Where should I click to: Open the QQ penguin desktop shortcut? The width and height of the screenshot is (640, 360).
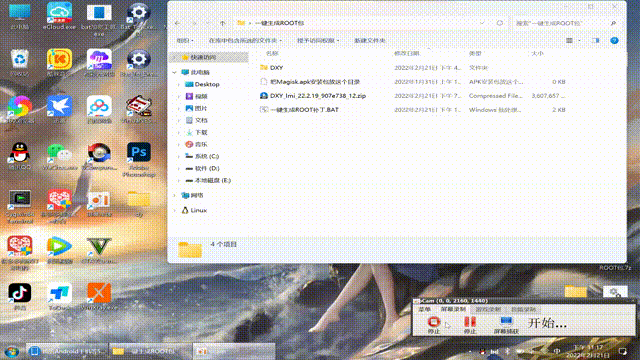pyautogui.click(x=20, y=156)
